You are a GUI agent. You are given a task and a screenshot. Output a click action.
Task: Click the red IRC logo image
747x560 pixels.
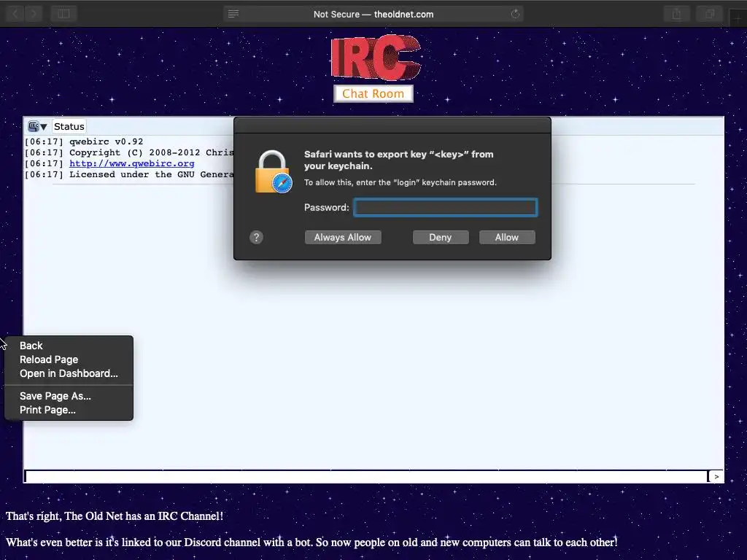click(376, 58)
